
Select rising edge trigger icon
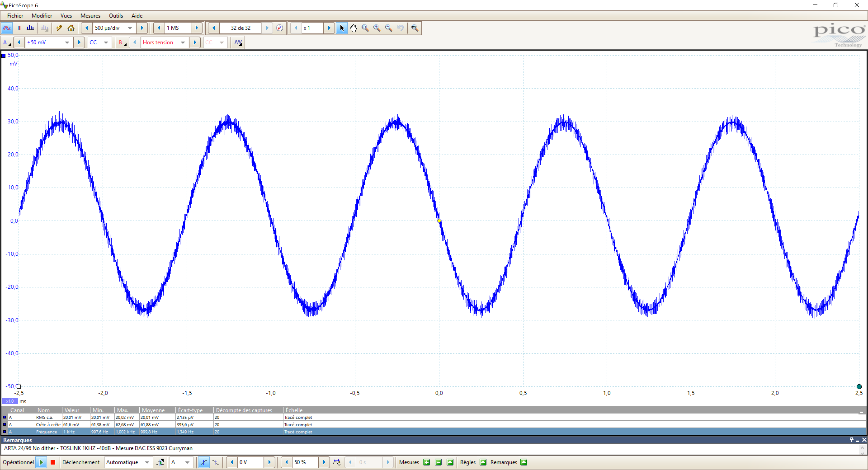[x=203, y=462]
